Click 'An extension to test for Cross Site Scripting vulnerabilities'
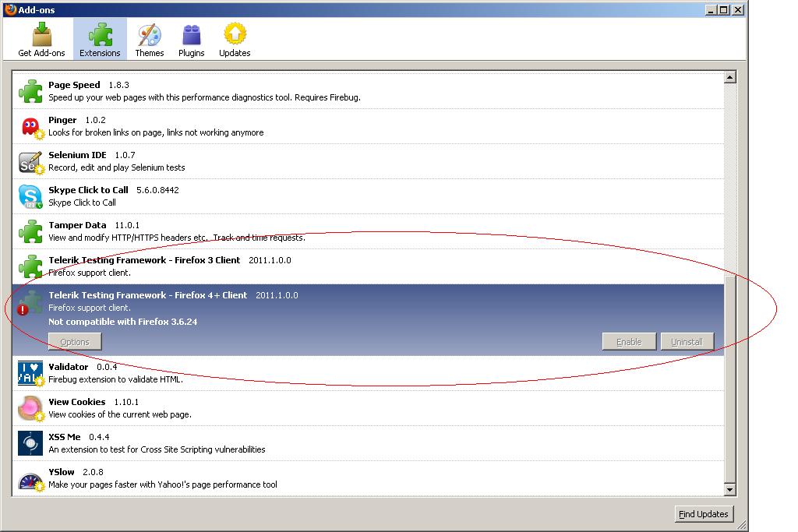Screen dimensions: 798x532 pos(157,449)
